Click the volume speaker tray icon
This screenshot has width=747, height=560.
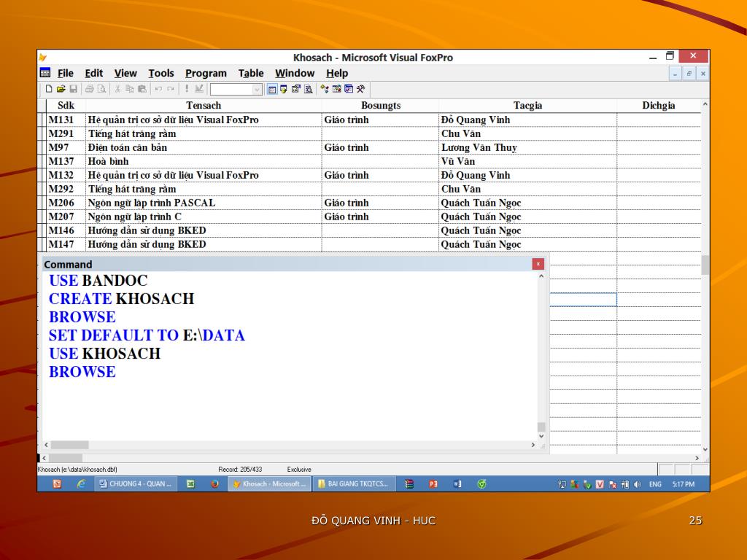click(x=638, y=484)
